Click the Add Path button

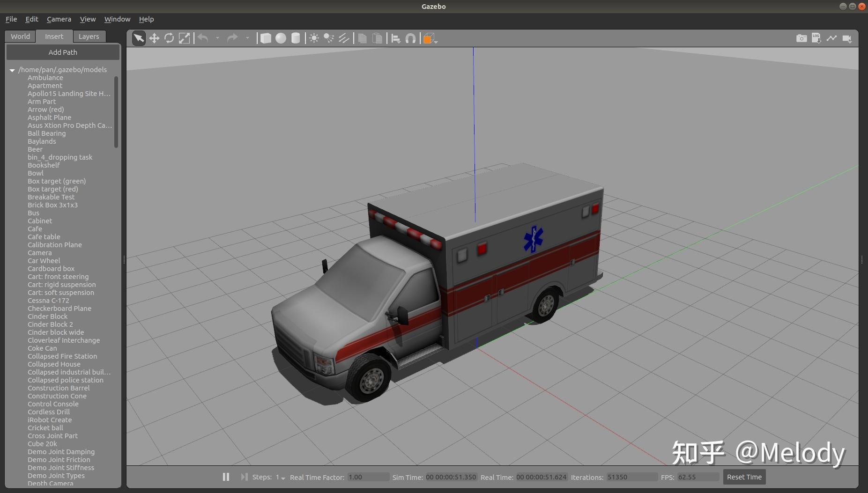click(63, 52)
